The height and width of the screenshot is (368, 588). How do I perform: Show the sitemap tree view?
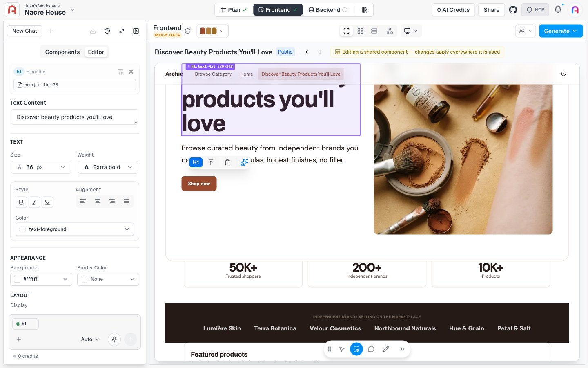(390, 31)
